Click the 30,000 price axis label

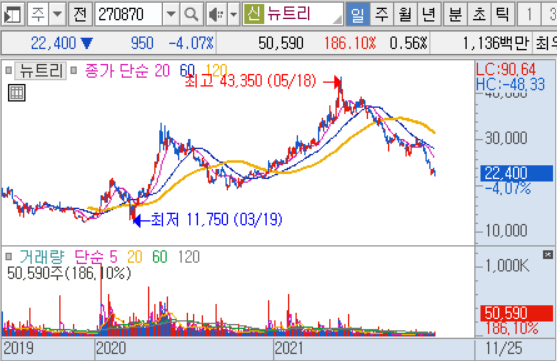[506, 138]
